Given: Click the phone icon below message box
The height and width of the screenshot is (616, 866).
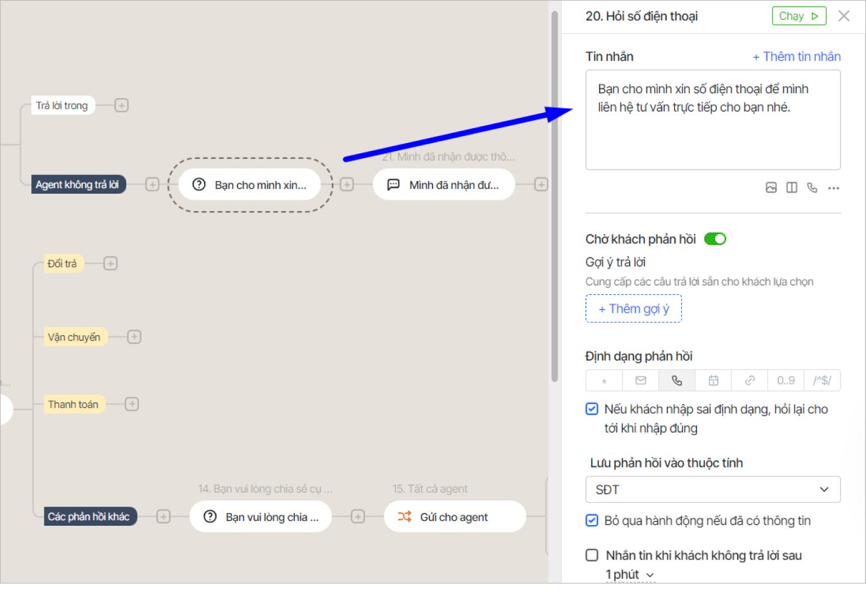Looking at the screenshot, I should pyautogui.click(x=812, y=188).
